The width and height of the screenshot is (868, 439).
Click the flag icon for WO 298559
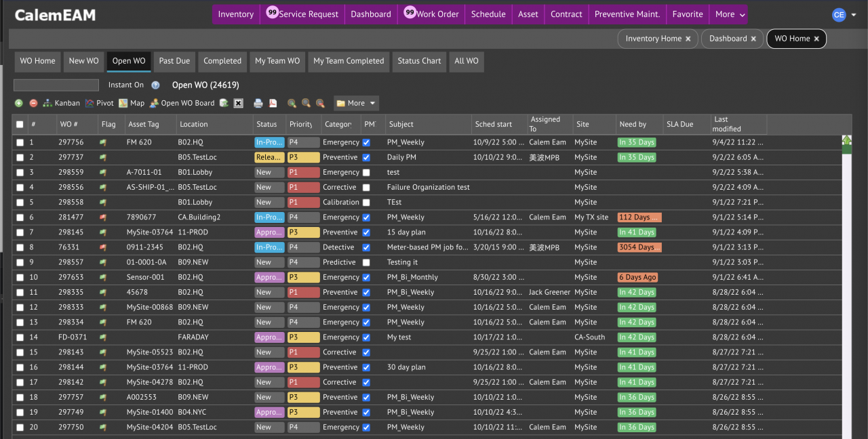[x=104, y=172]
